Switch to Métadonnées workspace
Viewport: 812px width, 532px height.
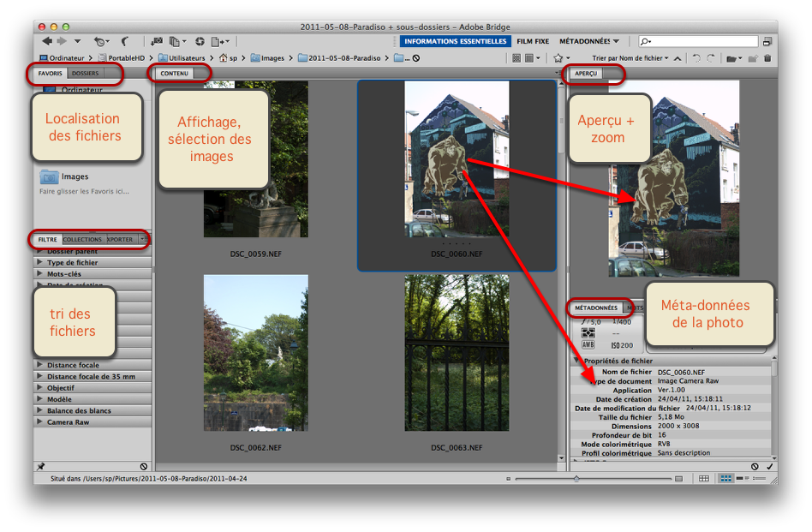pos(585,41)
